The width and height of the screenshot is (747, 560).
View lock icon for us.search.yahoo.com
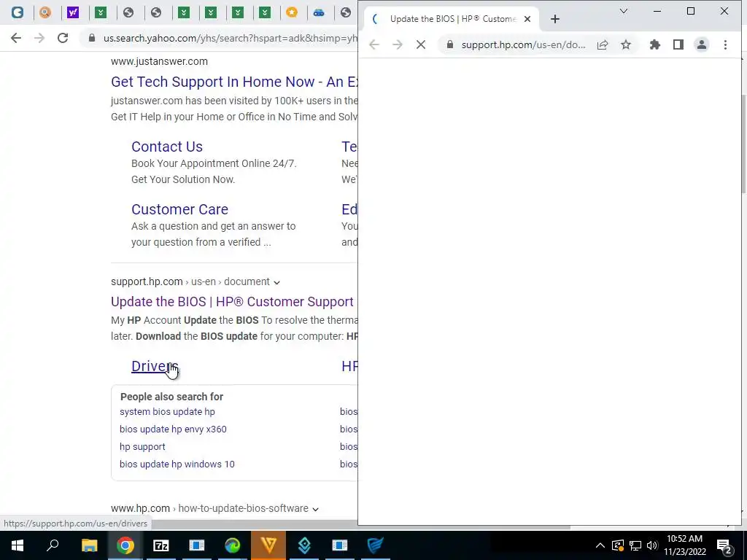(x=92, y=38)
